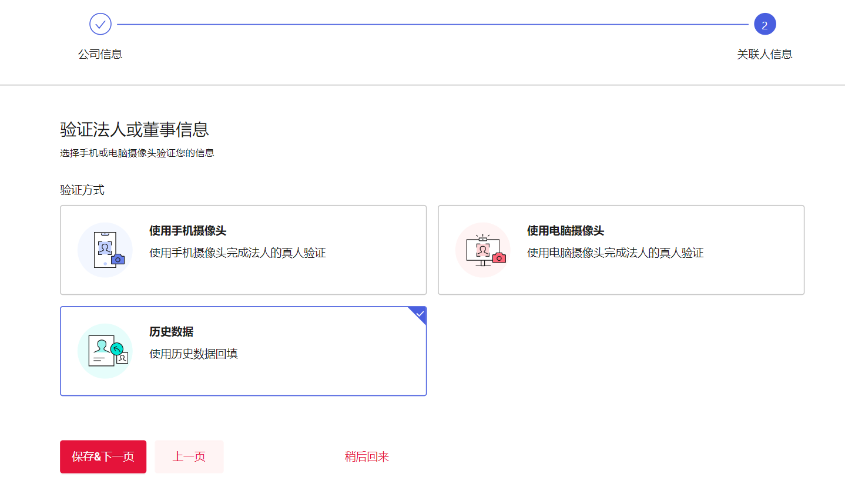Go to the 公司信息 step label
The image size is (845, 504).
click(x=100, y=54)
